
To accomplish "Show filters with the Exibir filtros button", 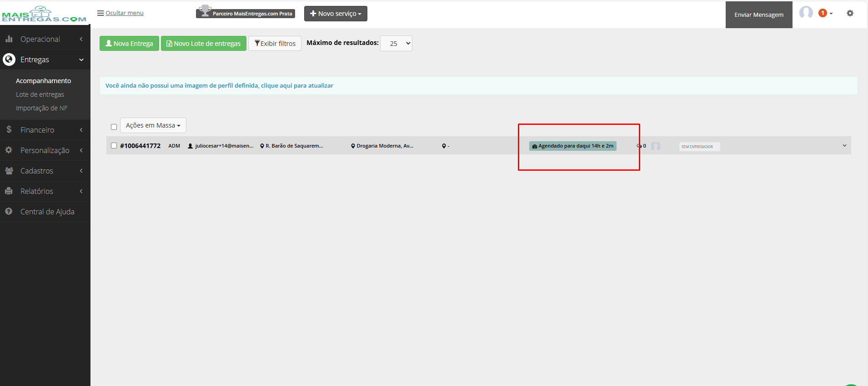I will pos(275,44).
